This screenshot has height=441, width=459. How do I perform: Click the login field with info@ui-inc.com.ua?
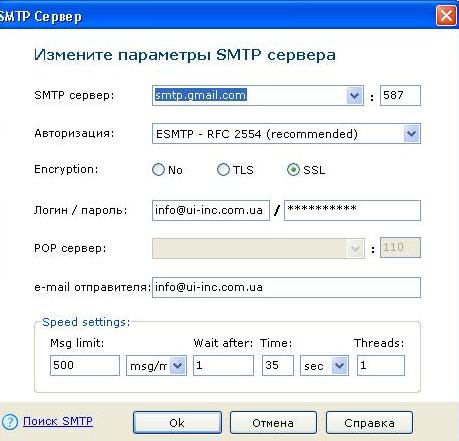tap(211, 210)
